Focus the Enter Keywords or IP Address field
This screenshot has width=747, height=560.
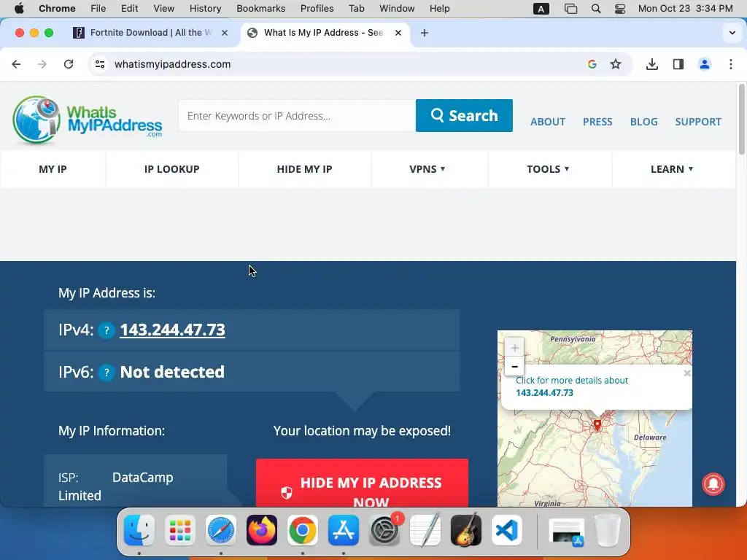[297, 116]
